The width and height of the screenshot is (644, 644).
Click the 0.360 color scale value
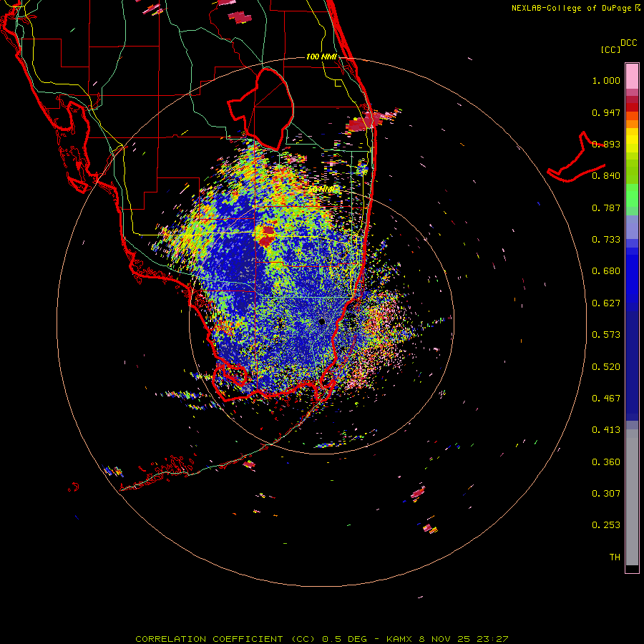[x=606, y=462]
